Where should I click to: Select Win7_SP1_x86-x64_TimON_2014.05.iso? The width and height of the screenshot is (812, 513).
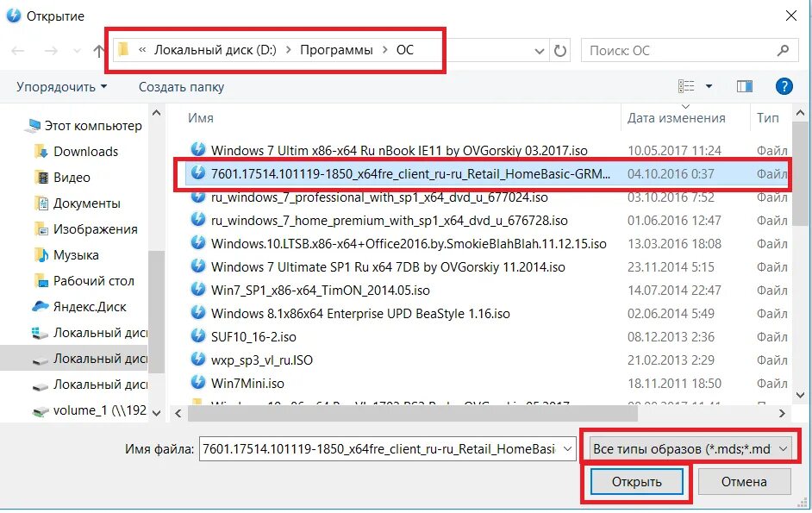[x=320, y=291]
